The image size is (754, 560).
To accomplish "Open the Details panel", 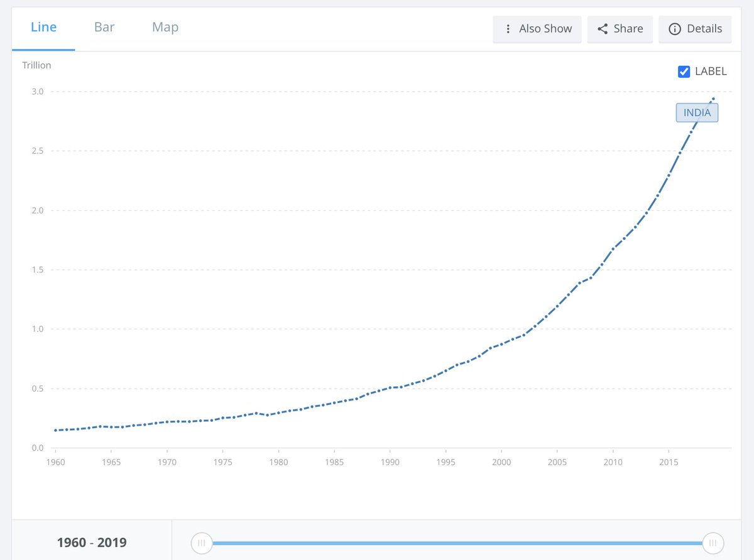I will [695, 29].
